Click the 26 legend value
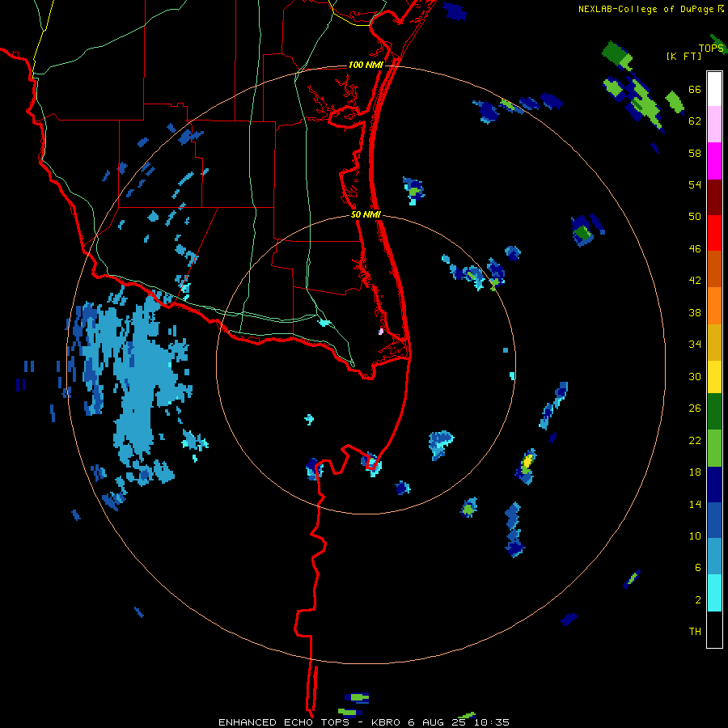 (695, 408)
